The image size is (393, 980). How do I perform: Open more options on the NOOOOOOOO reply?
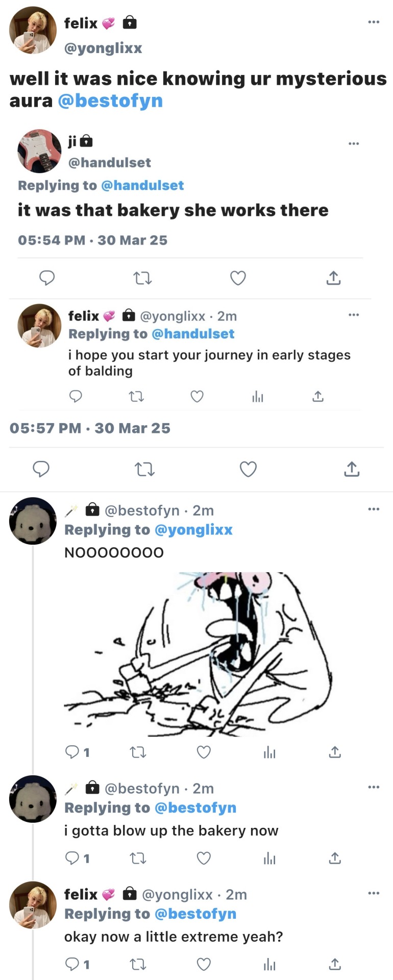point(374,509)
